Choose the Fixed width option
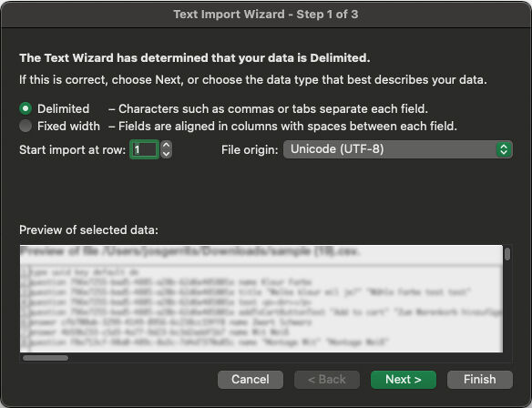Viewport: 532px width, 408px height. pyautogui.click(x=26, y=126)
